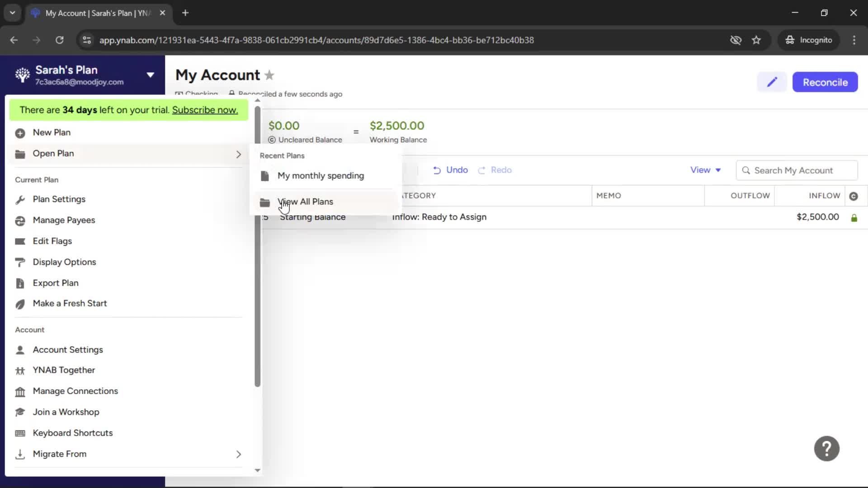
Task: Open the tab search dropdown arrow
Action: pos(13,13)
